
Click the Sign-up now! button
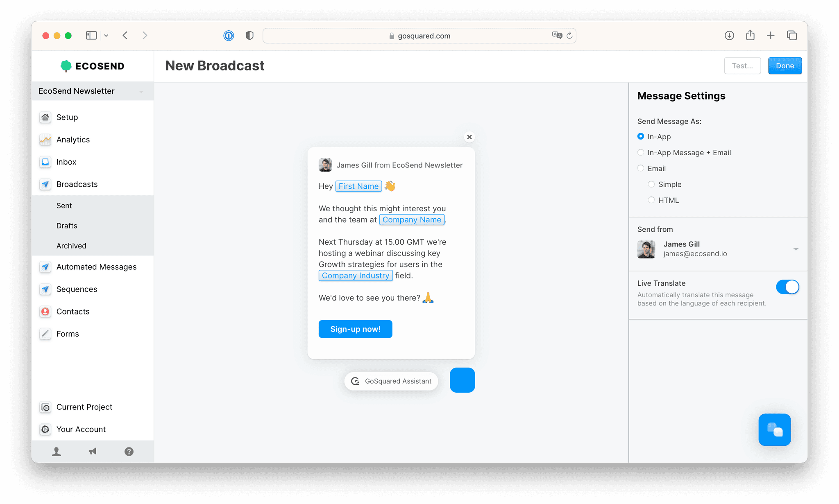[x=356, y=329]
